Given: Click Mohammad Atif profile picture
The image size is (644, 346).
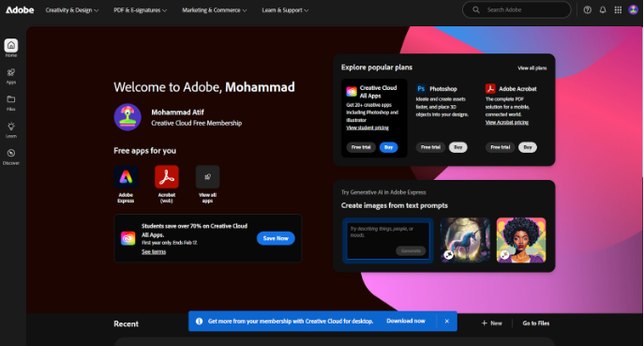Looking at the screenshot, I should coord(127,117).
